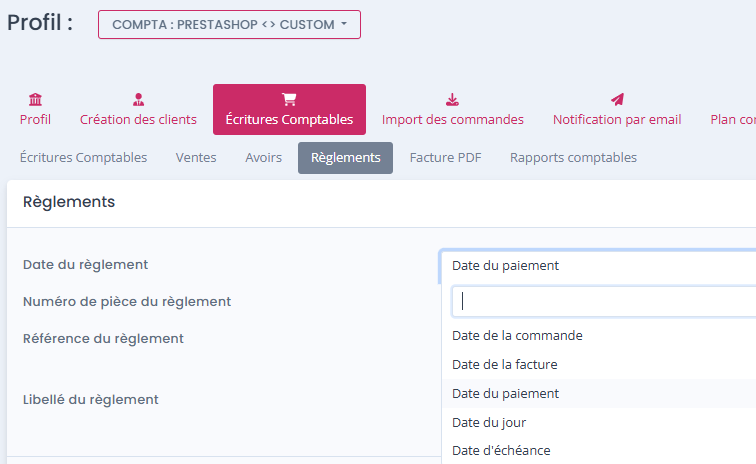
Task: Go to Facture PDF sub-tab
Action: click(x=446, y=158)
